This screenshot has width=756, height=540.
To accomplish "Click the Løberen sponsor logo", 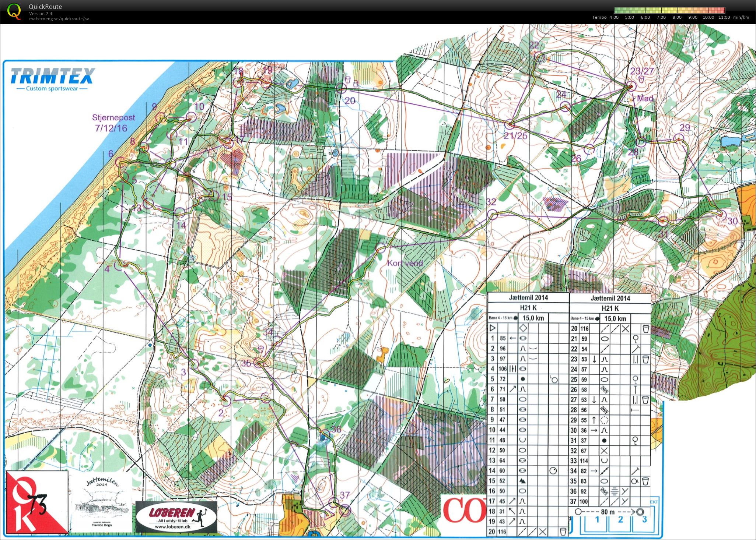I will click(176, 517).
